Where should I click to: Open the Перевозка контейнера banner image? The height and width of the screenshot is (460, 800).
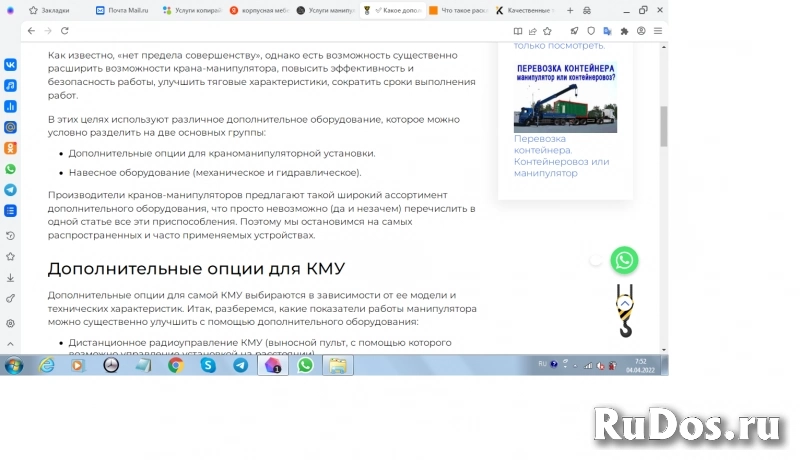tap(565, 97)
